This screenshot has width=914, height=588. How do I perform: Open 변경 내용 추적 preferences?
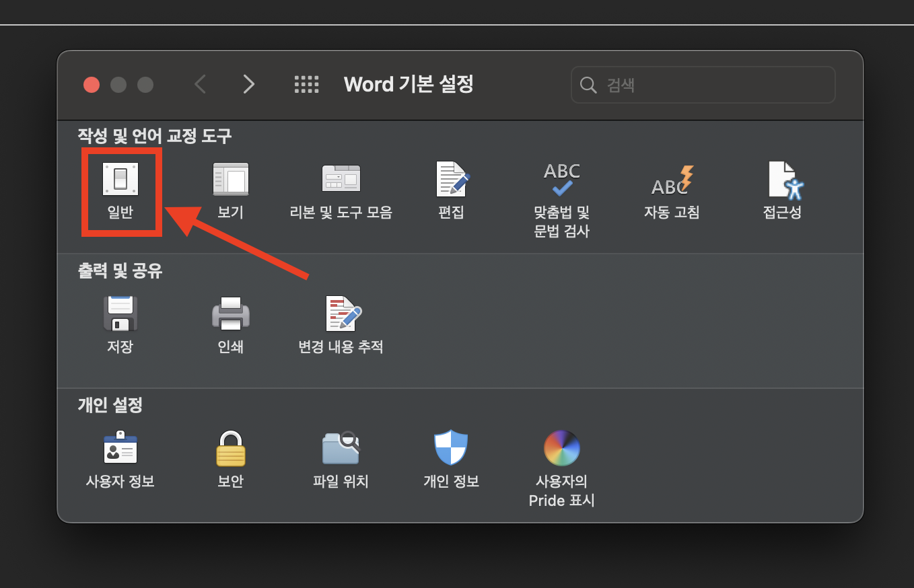coord(341,326)
